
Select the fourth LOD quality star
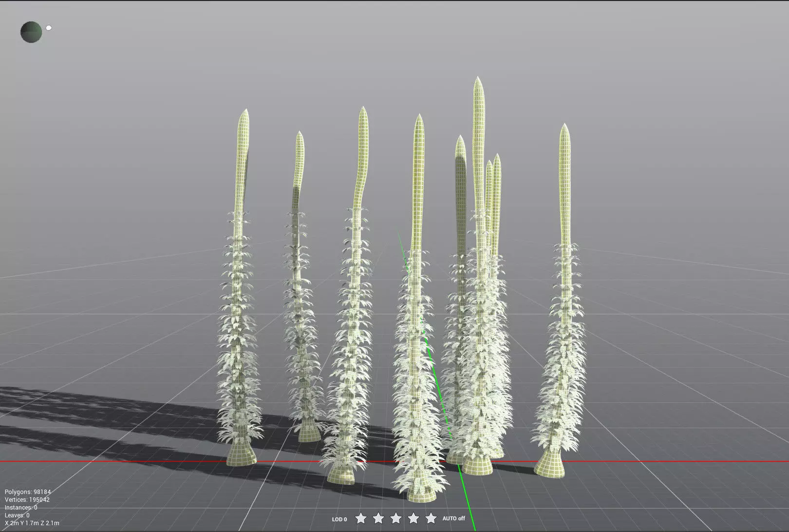click(x=413, y=518)
